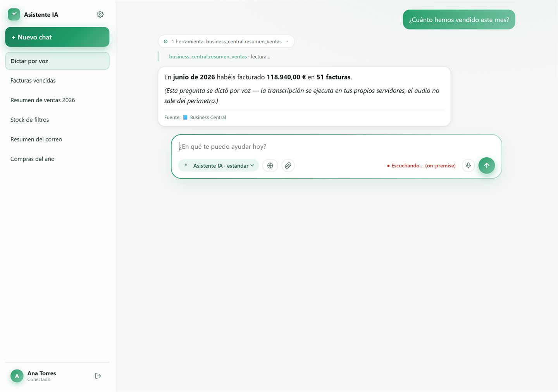558x392 pixels.
Task: Start a Nuevo chat
Action: point(57,37)
